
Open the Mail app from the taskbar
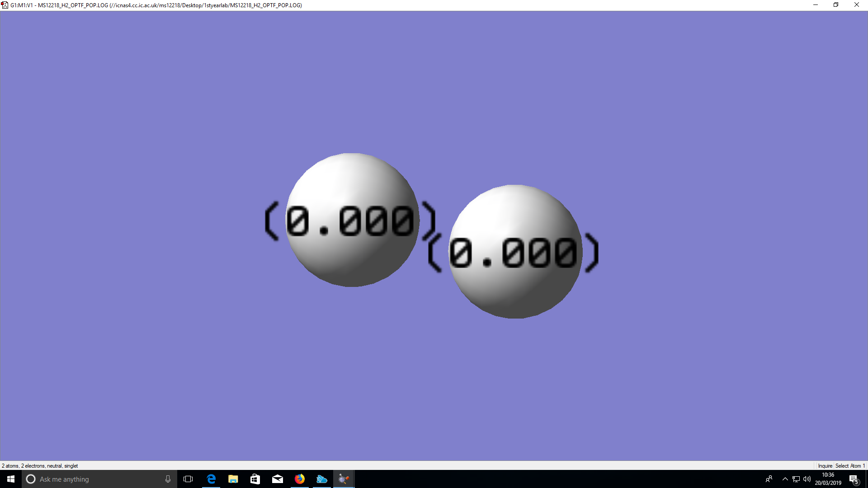[278, 479]
